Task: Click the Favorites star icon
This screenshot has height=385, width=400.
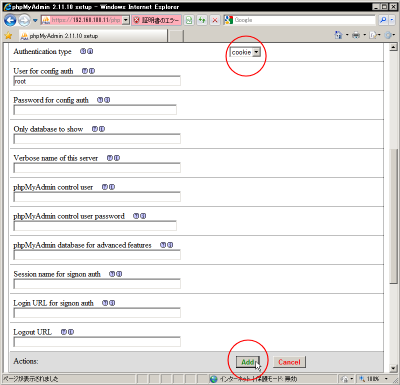Action: [x=8, y=35]
